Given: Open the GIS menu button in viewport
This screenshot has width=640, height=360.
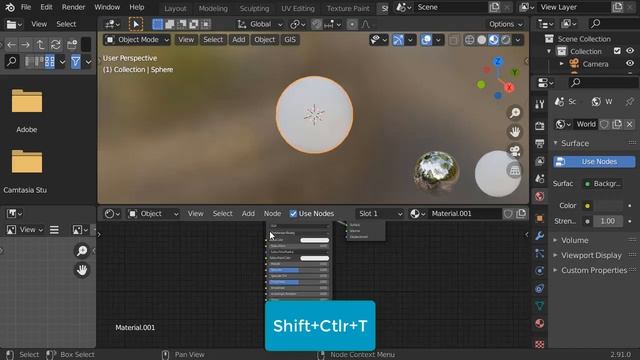Looking at the screenshot, I should (x=290, y=40).
